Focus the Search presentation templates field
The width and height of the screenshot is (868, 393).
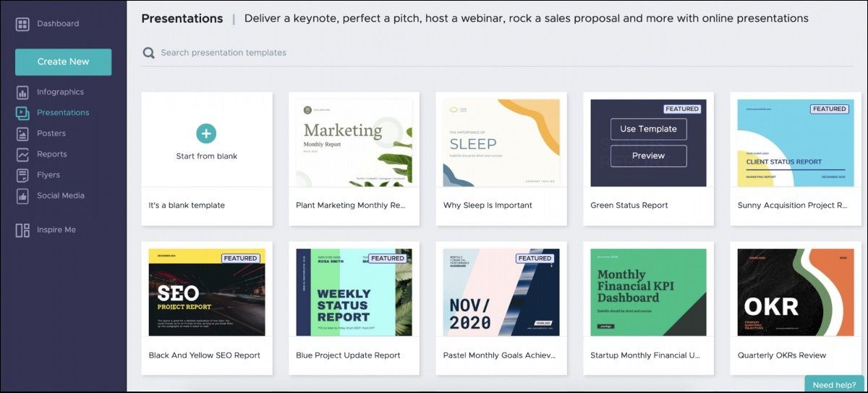pos(503,53)
